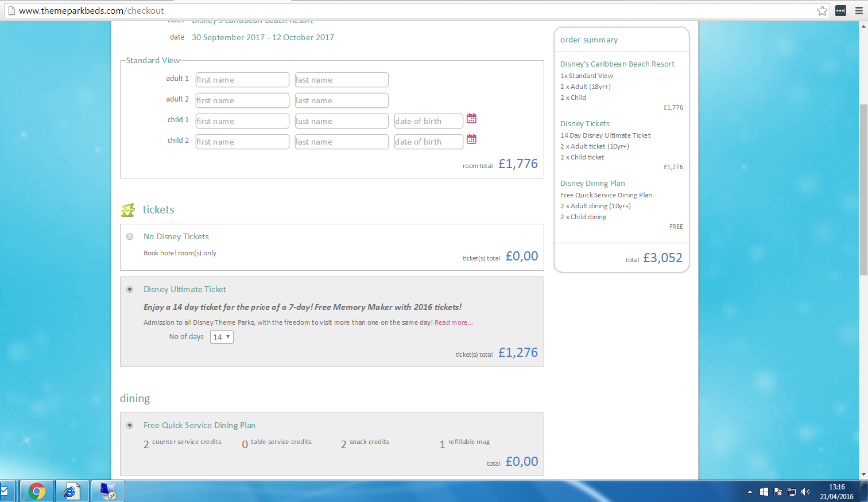Click the tickets section icon
This screenshot has height=502, width=868.
128,210
